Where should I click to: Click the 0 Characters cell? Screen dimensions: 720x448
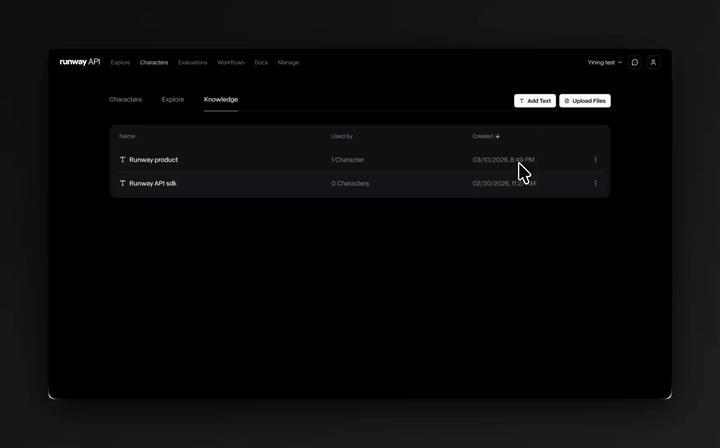350,183
